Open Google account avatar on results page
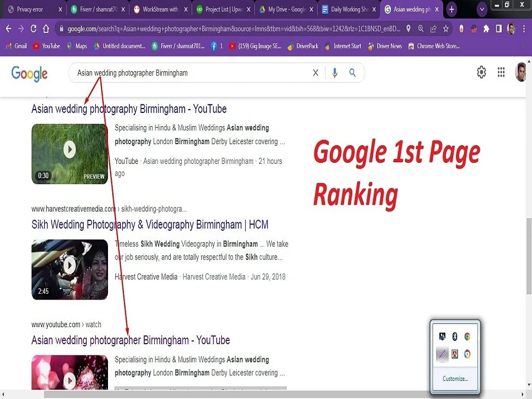The height and width of the screenshot is (399, 532). pos(520,72)
